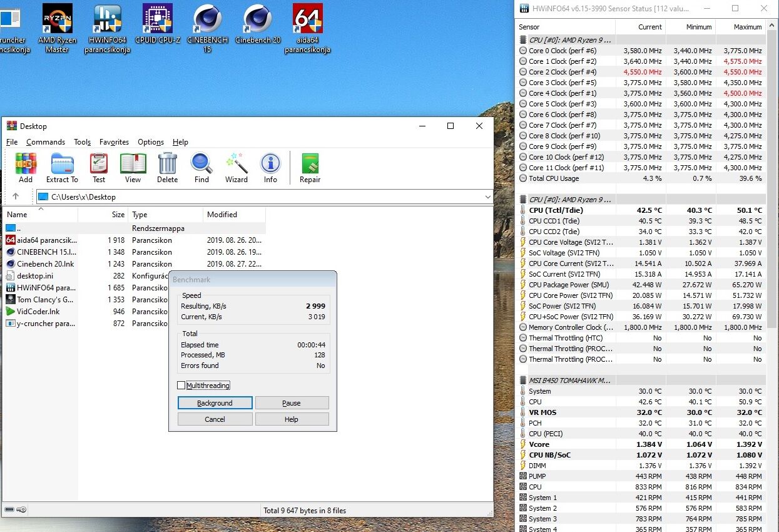Click Total CPU Usage sensor row
The height and width of the screenshot is (532, 779).
coord(641,178)
